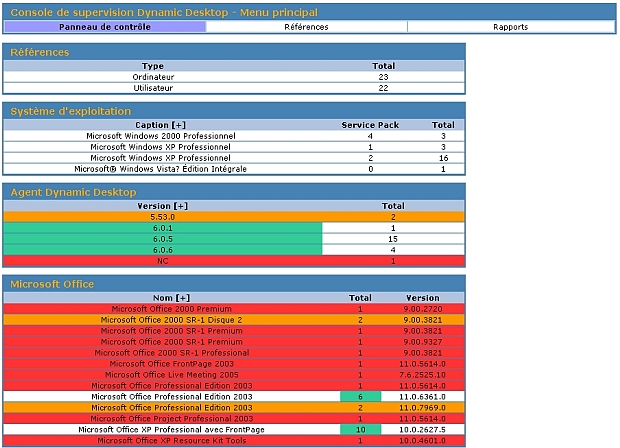Click the Service Pack column header
This screenshot has height=448, width=620.
click(370, 125)
